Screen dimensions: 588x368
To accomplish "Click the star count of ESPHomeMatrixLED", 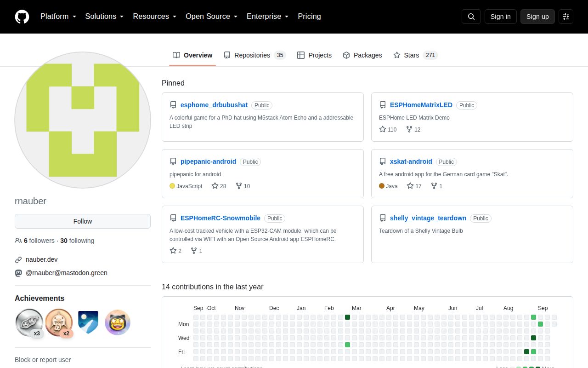I will (388, 129).
